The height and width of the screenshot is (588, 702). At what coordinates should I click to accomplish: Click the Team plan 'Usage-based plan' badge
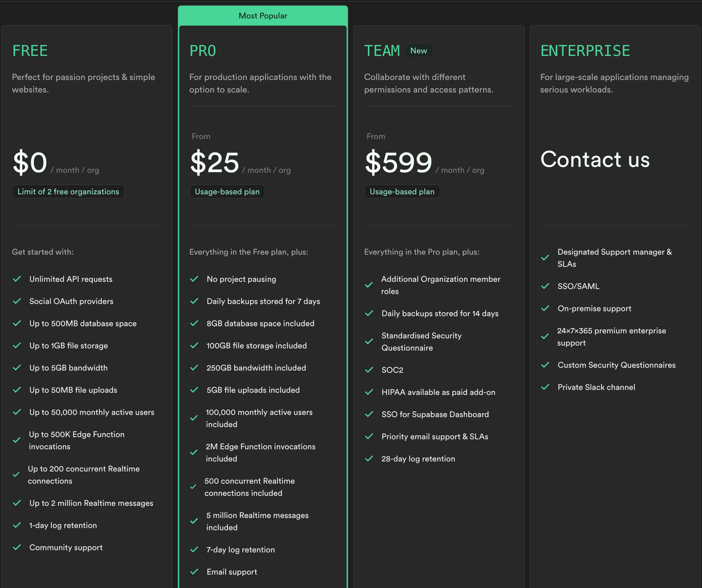click(402, 192)
